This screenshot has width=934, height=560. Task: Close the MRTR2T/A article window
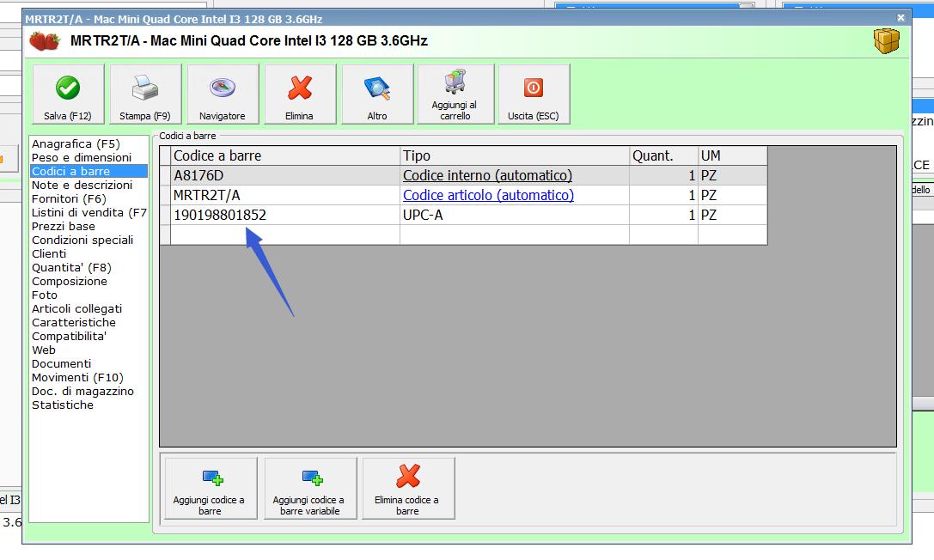click(901, 18)
